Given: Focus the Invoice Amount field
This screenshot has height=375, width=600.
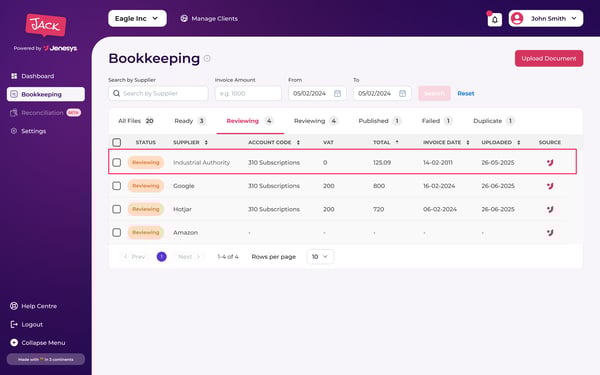Looking at the screenshot, I should click(x=248, y=93).
